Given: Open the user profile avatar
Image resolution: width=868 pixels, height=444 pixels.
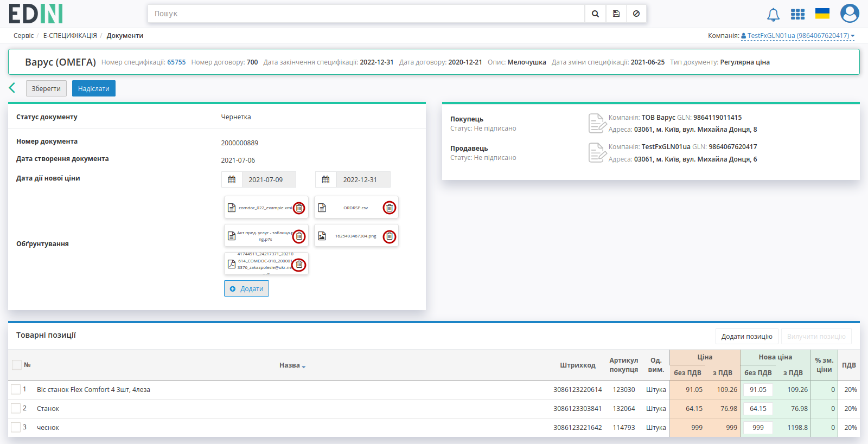Looking at the screenshot, I should (850, 14).
